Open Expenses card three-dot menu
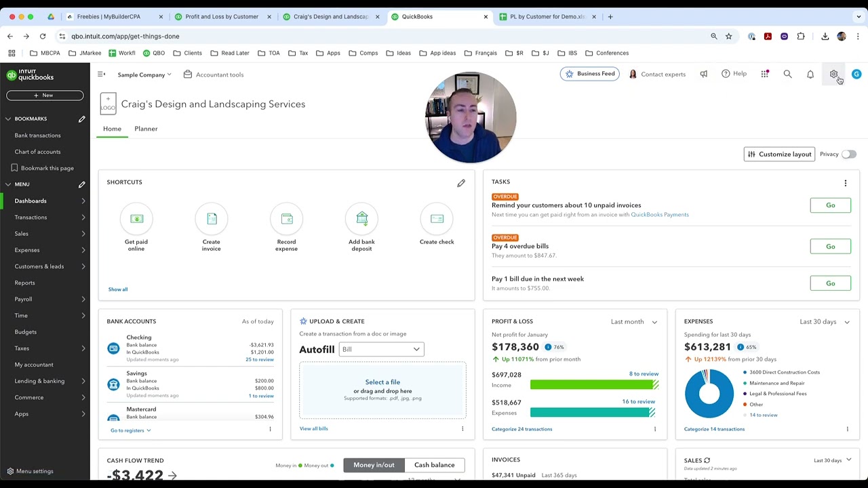Image resolution: width=868 pixels, height=488 pixels. tap(847, 429)
